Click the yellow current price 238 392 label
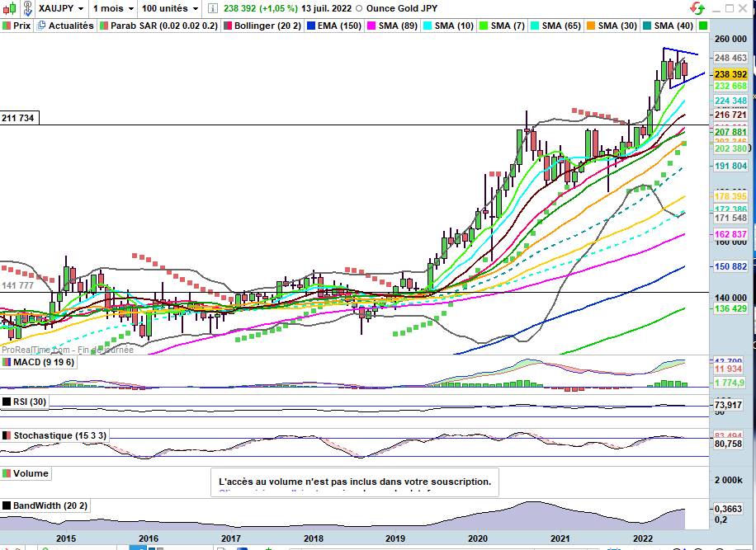The height and width of the screenshot is (550, 756). click(x=730, y=74)
